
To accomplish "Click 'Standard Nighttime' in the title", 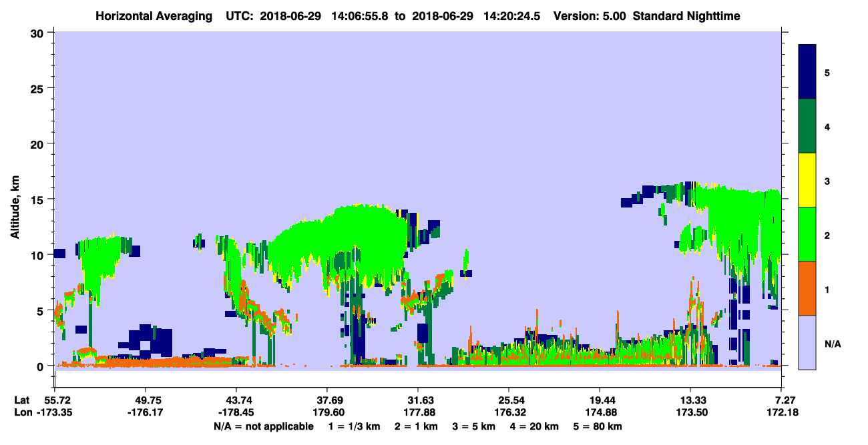I will pyautogui.click(x=686, y=15).
